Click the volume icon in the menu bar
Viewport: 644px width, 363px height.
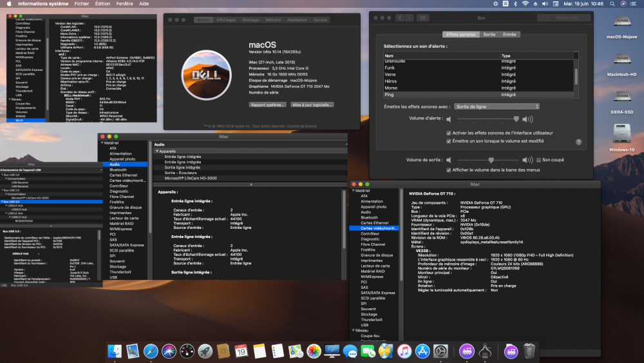coord(545,4)
